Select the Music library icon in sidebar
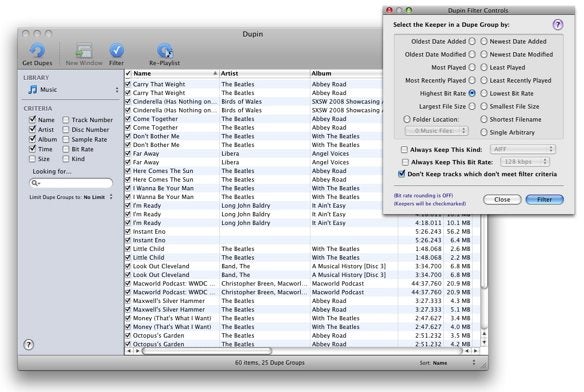Image resolution: width=584 pixels, height=392 pixels. [33, 89]
